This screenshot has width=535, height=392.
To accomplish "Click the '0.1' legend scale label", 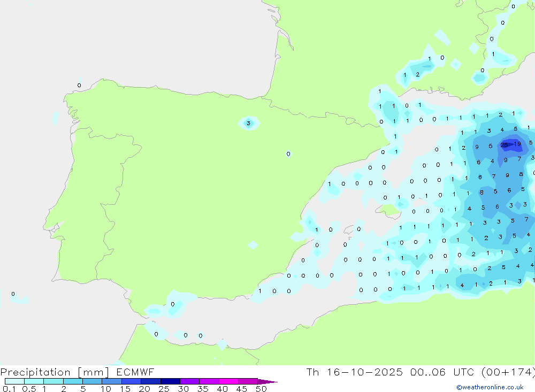I will point(9,389).
